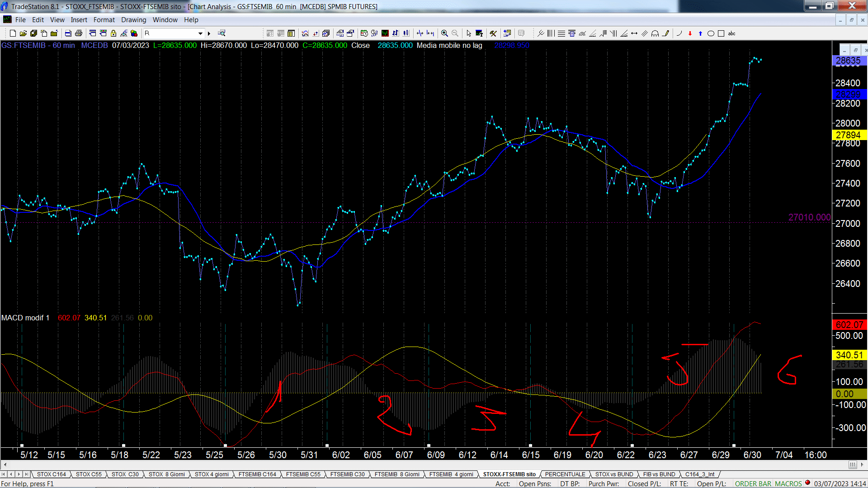Switch to the STOX vs BUND tab

click(x=614, y=474)
